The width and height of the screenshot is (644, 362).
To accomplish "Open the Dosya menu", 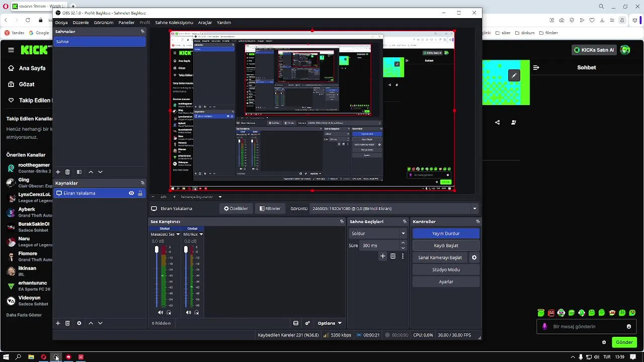I will click(x=61, y=23).
